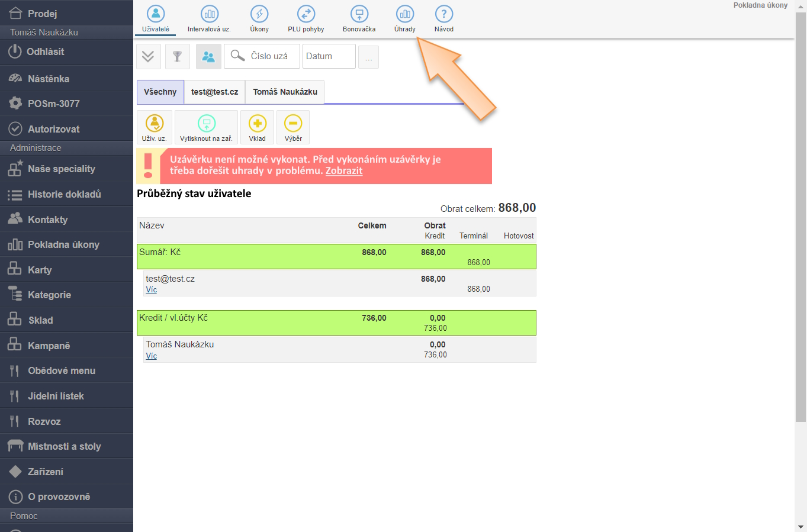Click the Úkony lightning icon
Screen dimensions: 807x532
259,18
